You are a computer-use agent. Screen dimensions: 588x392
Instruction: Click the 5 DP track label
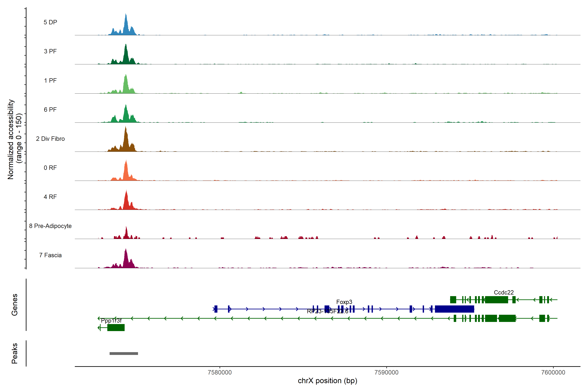50,22
